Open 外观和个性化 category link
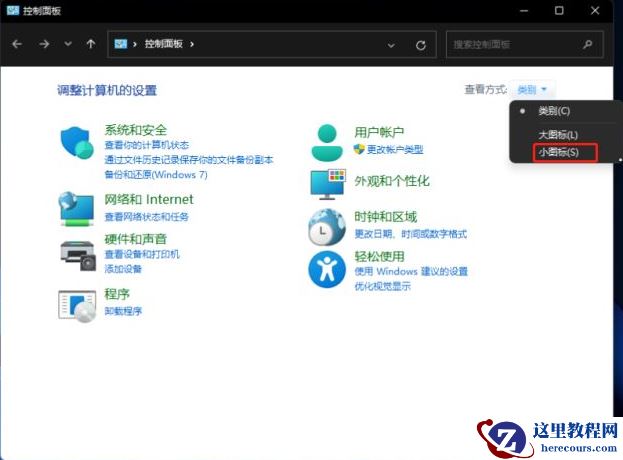The height and width of the screenshot is (460, 623). tap(392, 181)
